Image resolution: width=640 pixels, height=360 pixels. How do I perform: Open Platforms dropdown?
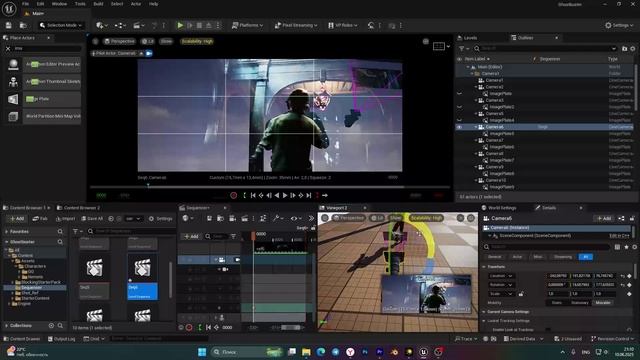point(247,25)
